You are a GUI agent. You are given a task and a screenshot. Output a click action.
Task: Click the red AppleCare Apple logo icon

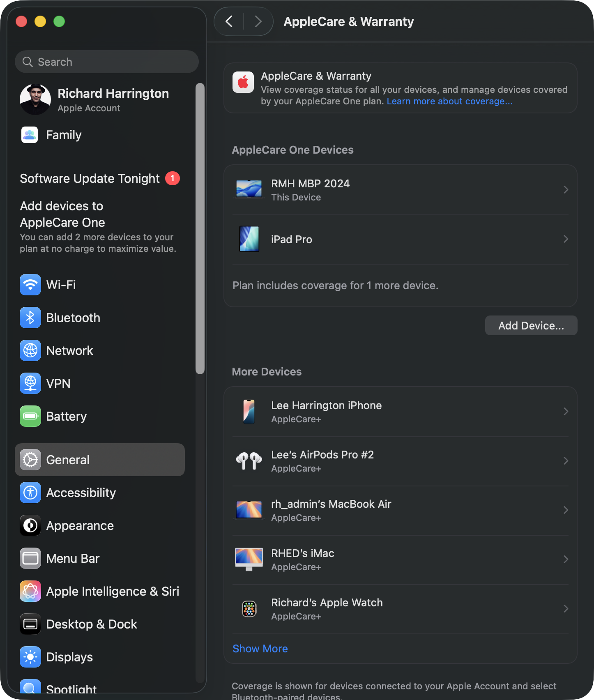(x=243, y=82)
